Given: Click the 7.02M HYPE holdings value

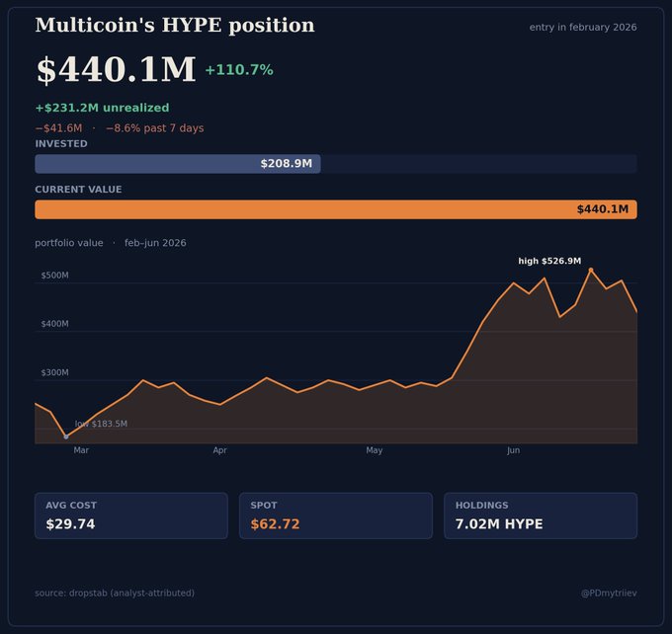Looking at the screenshot, I should pyautogui.click(x=499, y=524).
